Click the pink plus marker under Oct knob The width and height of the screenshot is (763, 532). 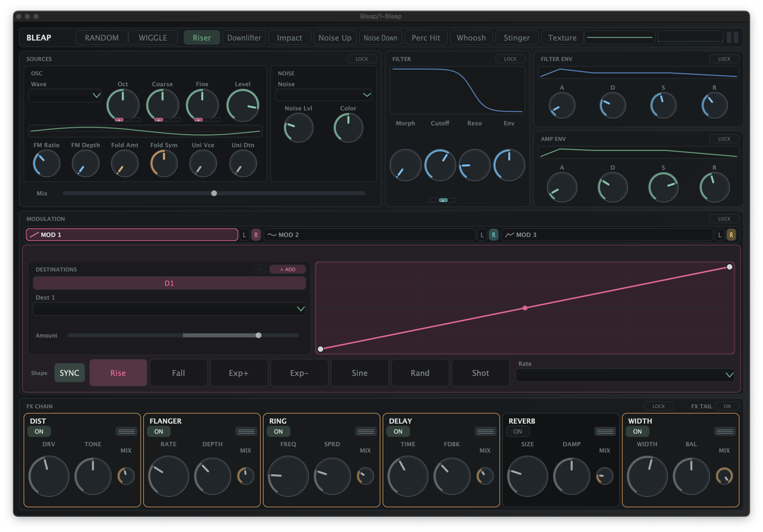pos(119,120)
